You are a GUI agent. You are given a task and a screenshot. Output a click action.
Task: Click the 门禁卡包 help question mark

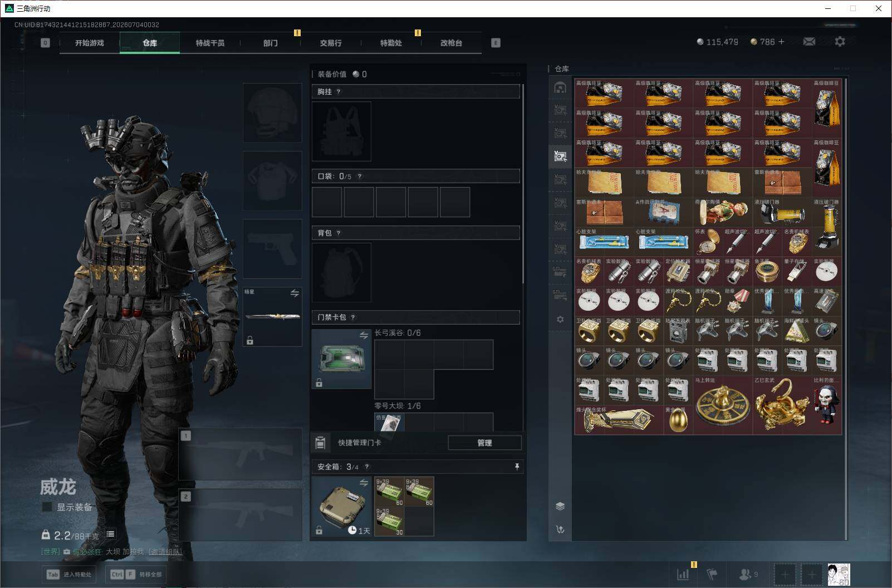tap(352, 317)
